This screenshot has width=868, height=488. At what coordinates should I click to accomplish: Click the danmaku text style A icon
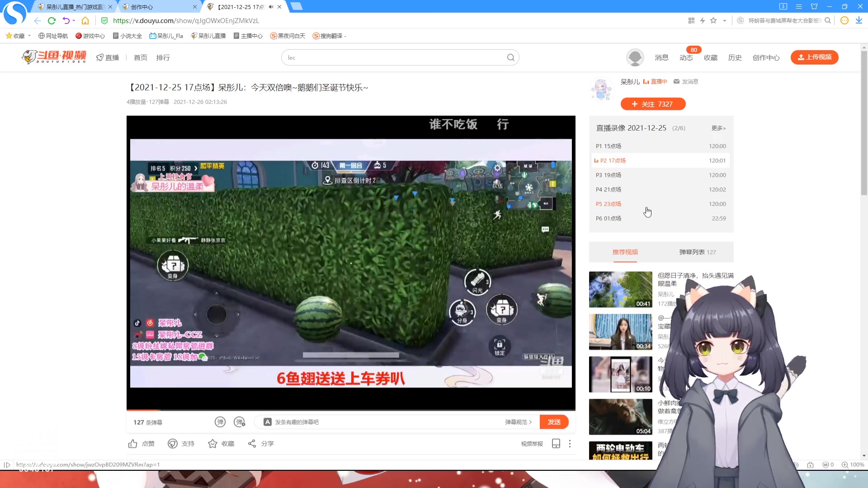(x=267, y=422)
